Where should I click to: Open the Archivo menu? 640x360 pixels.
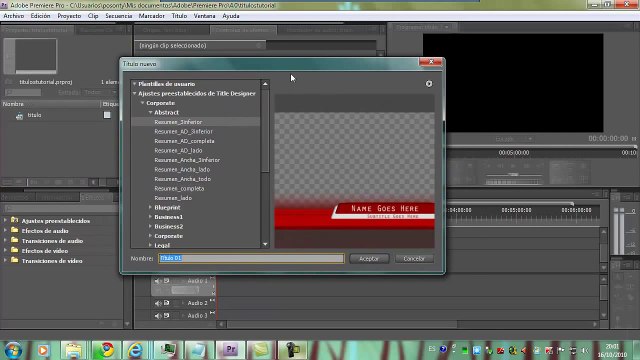coord(13,16)
